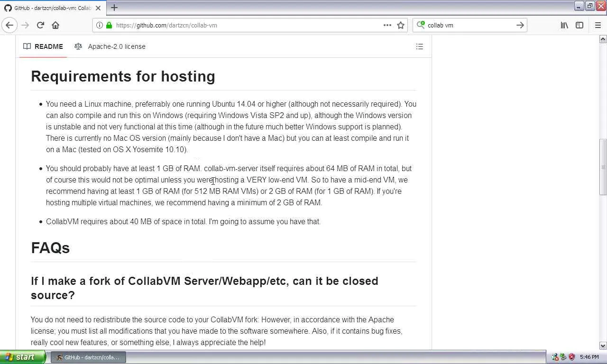Bookmark this page with the star
The height and width of the screenshot is (364, 607).
pos(401,25)
